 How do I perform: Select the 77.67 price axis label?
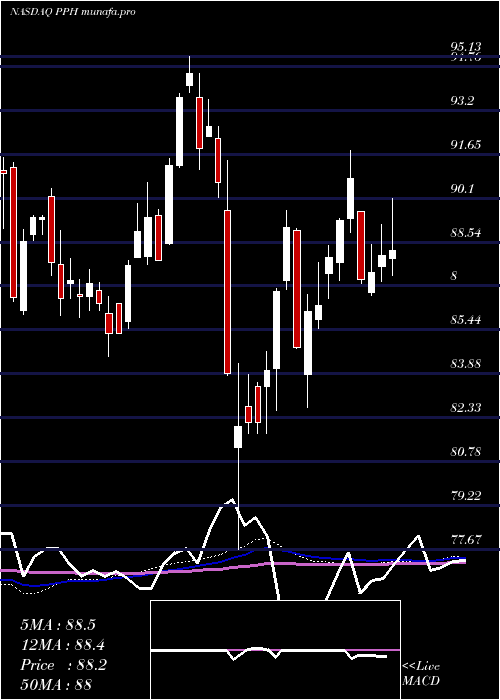point(466,539)
